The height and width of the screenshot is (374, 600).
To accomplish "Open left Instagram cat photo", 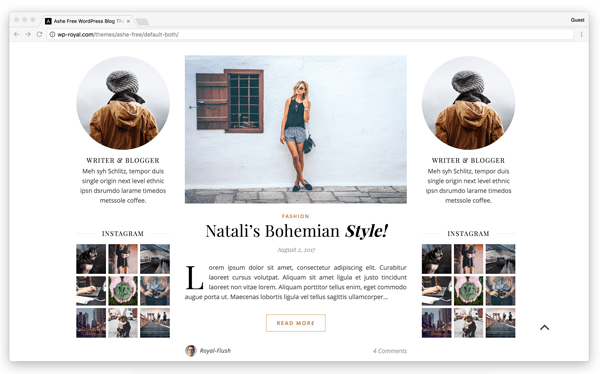I will (x=91, y=259).
